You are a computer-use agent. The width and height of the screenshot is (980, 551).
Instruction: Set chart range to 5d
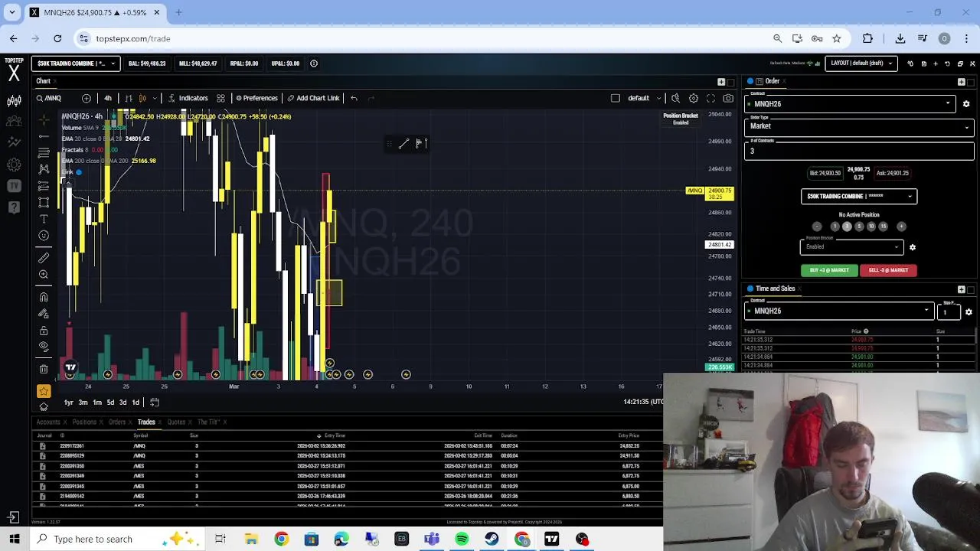pos(110,403)
